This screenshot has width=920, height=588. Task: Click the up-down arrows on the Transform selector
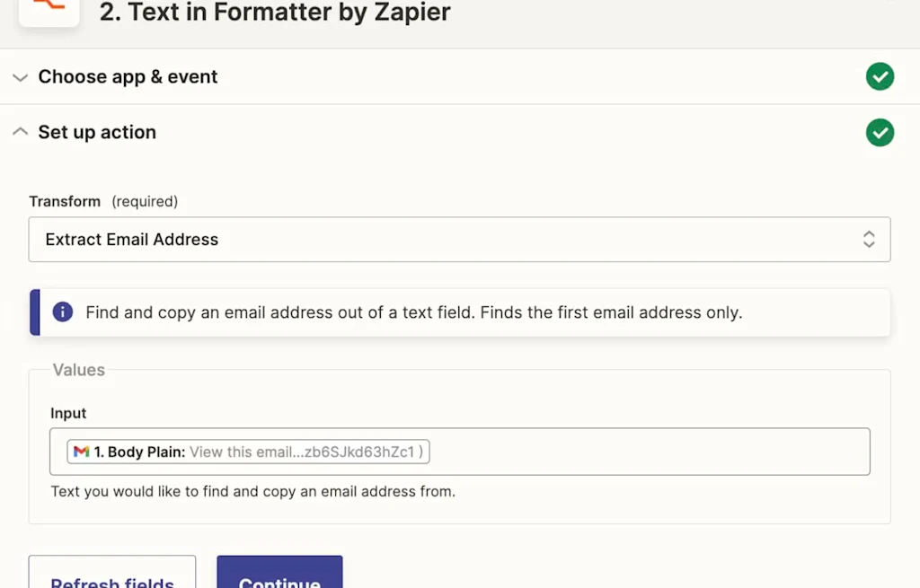pyautogui.click(x=869, y=240)
